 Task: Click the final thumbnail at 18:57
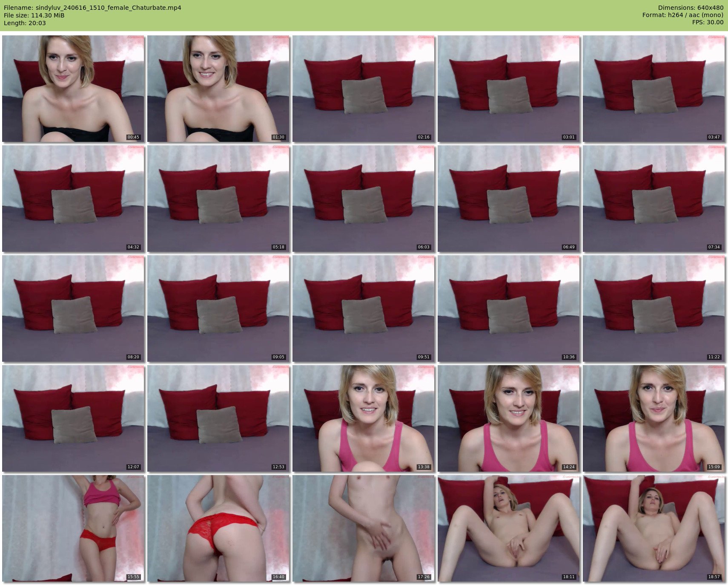pyautogui.click(x=654, y=528)
